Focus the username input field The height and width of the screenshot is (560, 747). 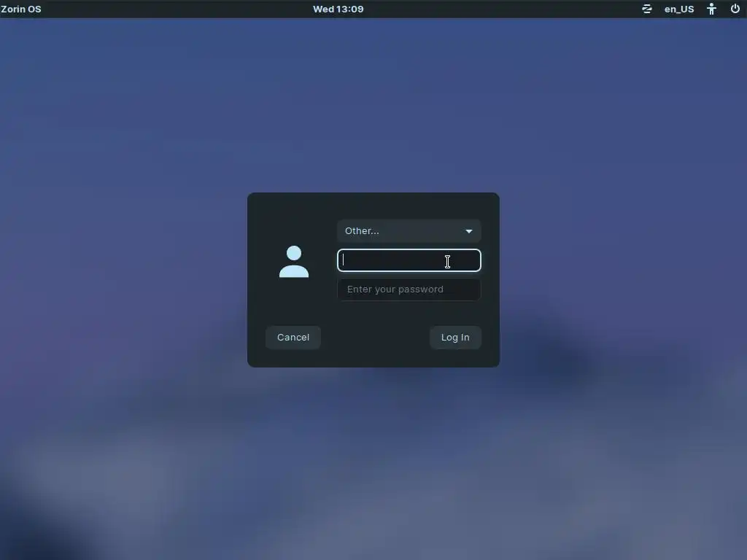pos(409,260)
